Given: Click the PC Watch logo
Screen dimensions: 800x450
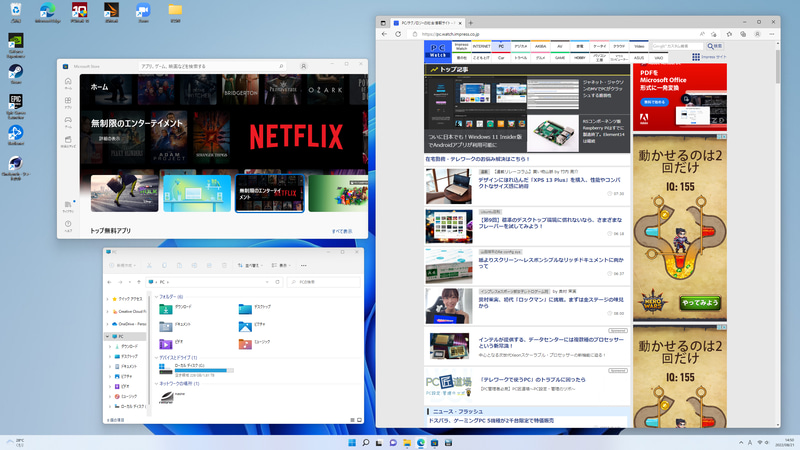Looking at the screenshot, I should [438, 51].
